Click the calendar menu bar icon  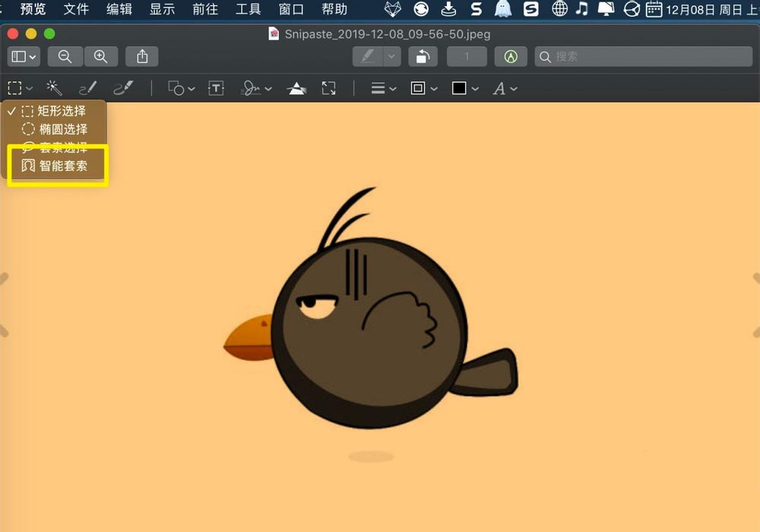(x=654, y=8)
